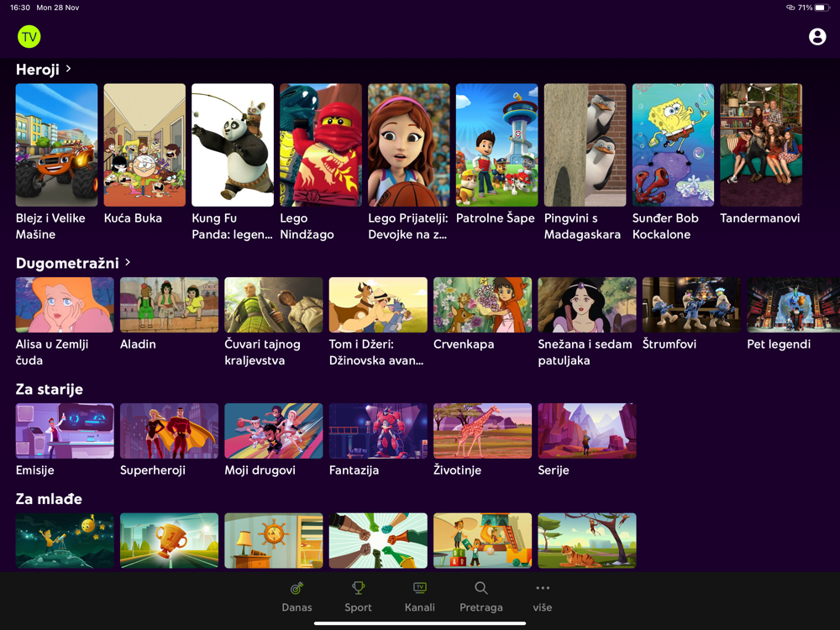Click the 'Patrolne Šape' title text
This screenshot has width=840, height=630.
pyautogui.click(x=495, y=218)
